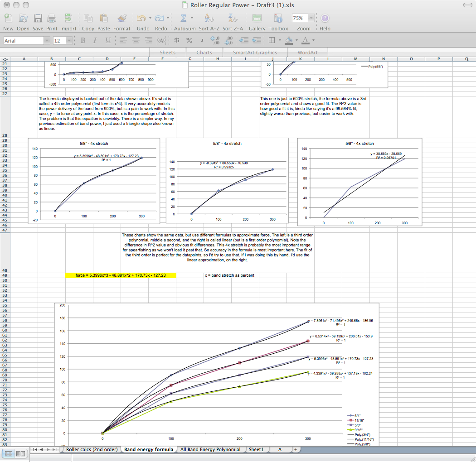Open the Toolbox
476x462 pixels.
tap(278, 19)
